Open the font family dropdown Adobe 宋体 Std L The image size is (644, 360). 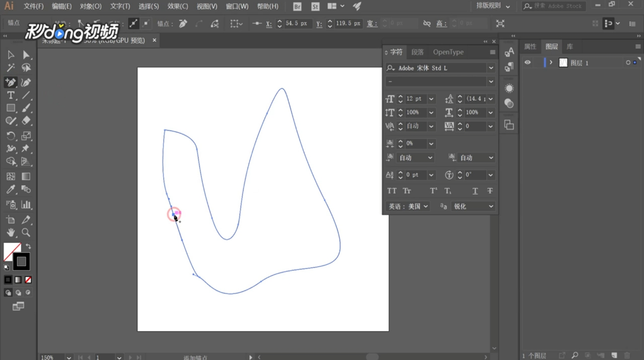491,68
